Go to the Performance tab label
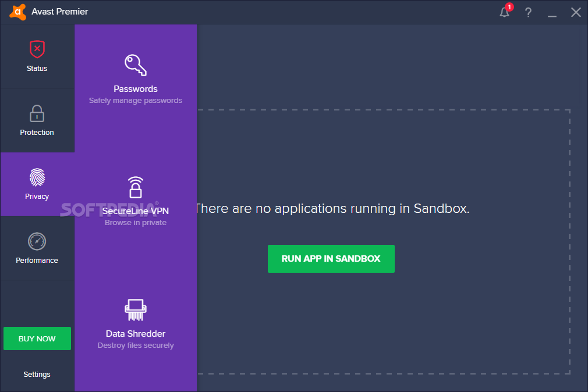 [37, 261]
